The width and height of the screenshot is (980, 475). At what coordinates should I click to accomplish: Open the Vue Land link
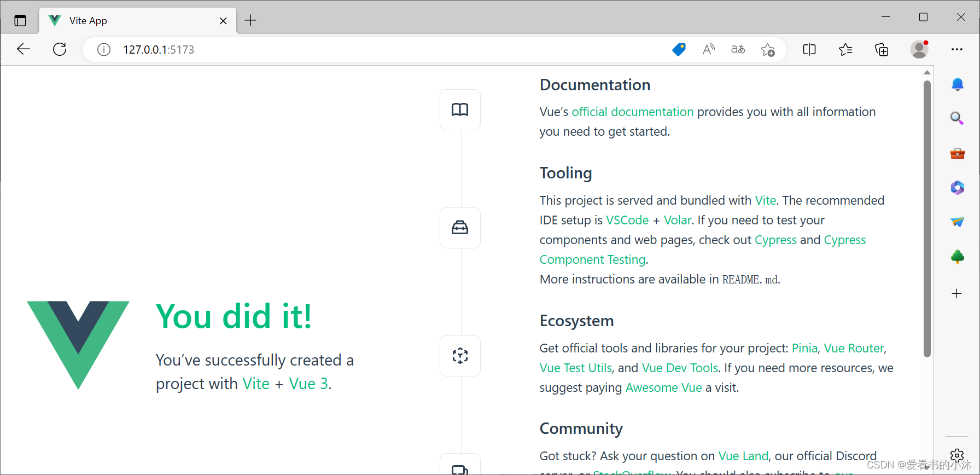[743, 456]
